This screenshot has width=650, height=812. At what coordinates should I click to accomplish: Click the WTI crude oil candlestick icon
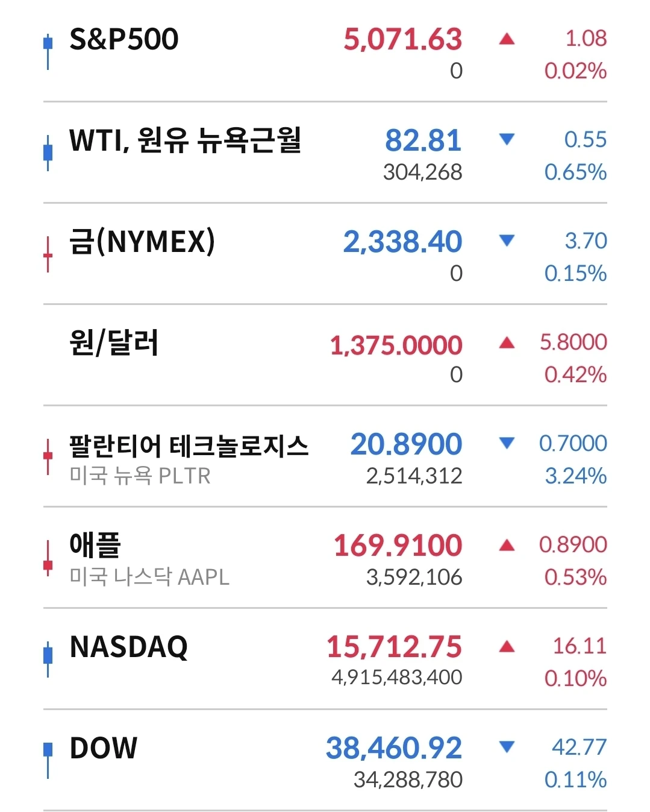coord(48,152)
